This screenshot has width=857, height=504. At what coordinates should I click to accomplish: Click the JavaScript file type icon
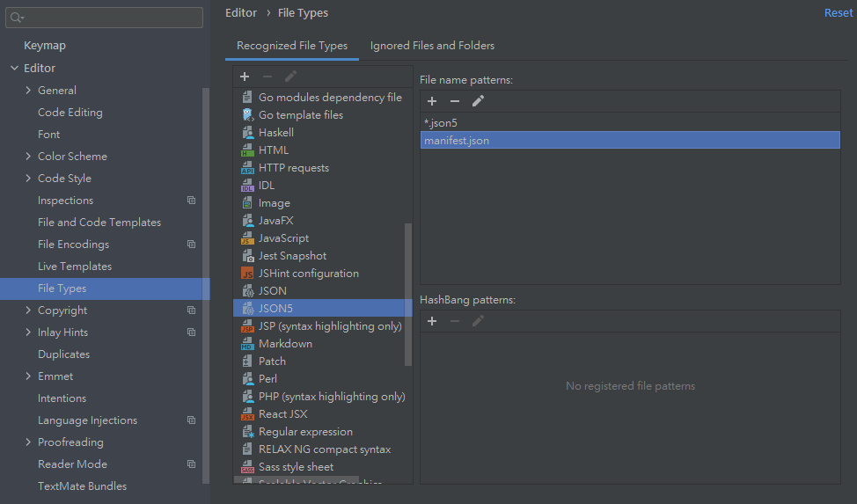click(247, 238)
